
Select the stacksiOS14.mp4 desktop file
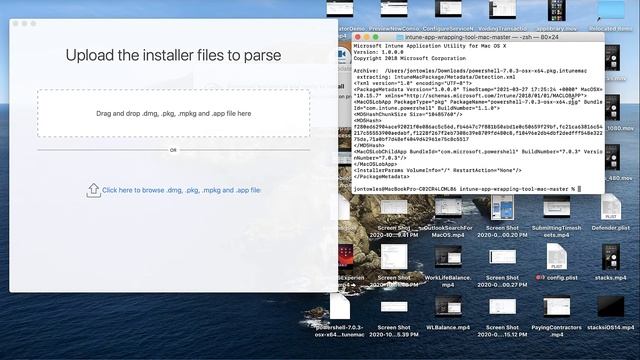611,307
